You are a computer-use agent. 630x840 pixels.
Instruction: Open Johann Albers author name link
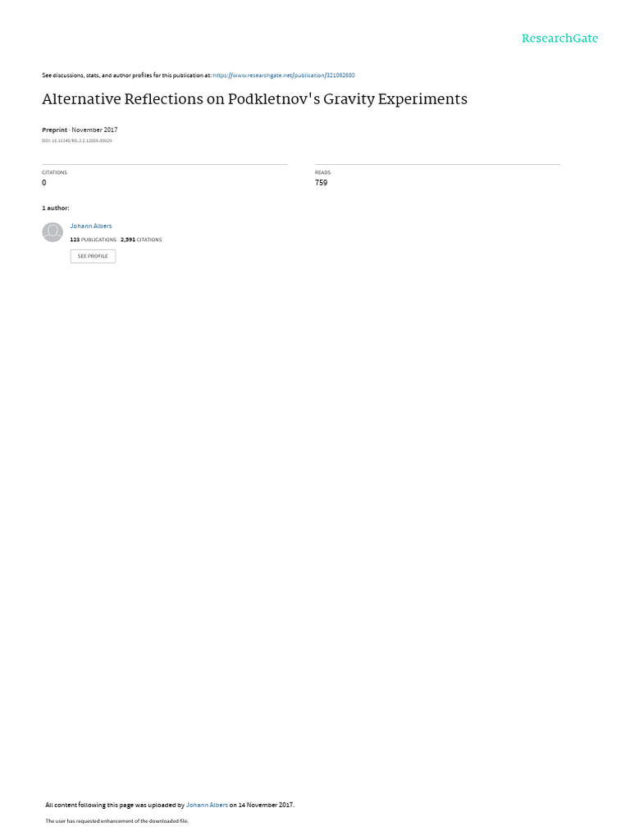click(91, 226)
